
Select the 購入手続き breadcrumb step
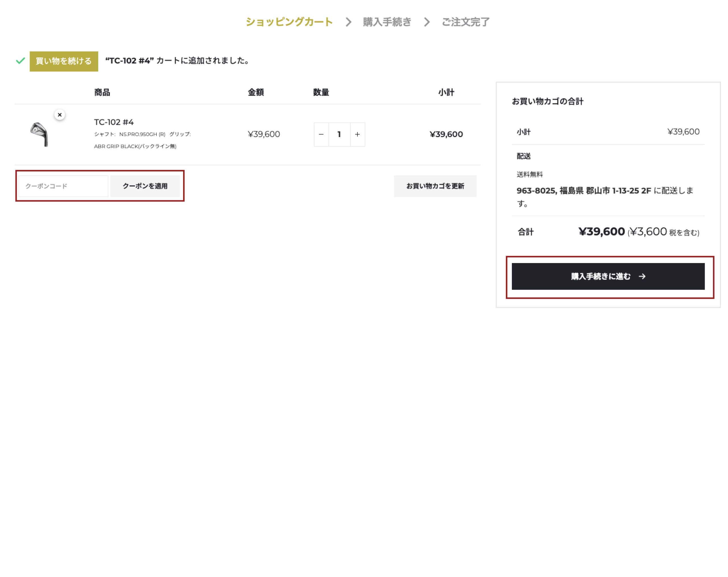(387, 22)
